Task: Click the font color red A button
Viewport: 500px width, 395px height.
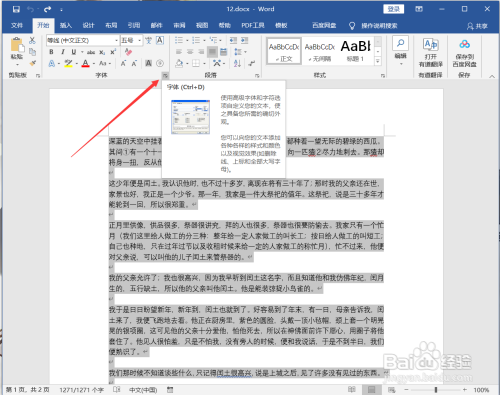Action: (x=86, y=63)
